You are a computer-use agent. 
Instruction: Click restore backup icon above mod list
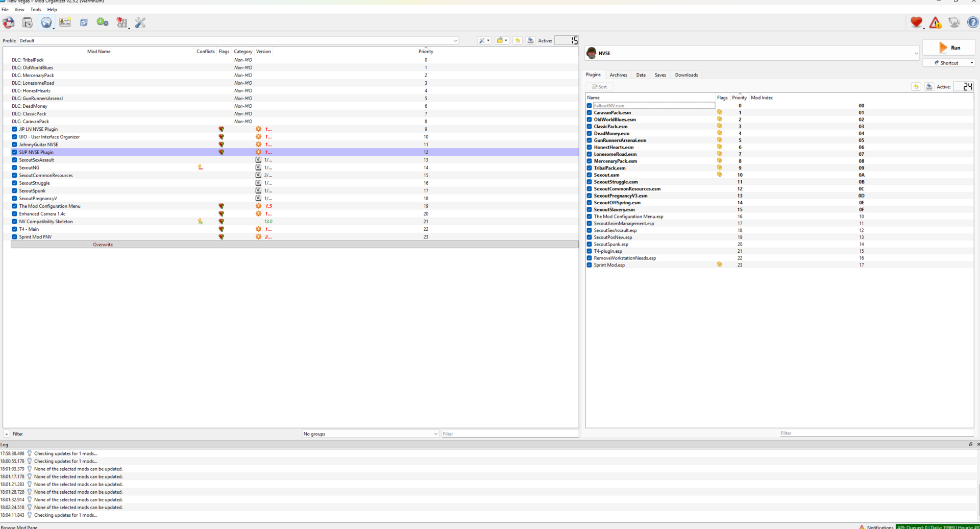517,40
